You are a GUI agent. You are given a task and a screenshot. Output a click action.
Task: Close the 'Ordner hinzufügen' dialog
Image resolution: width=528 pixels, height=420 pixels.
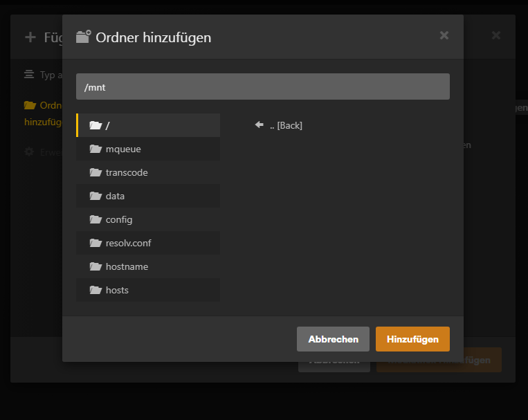click(x=444, y=35)
